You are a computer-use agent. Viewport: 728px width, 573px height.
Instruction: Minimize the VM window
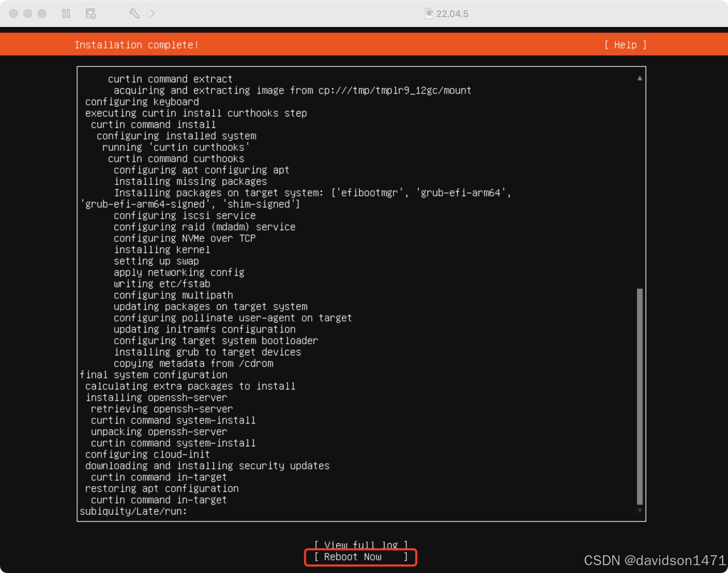click(28, 14)
